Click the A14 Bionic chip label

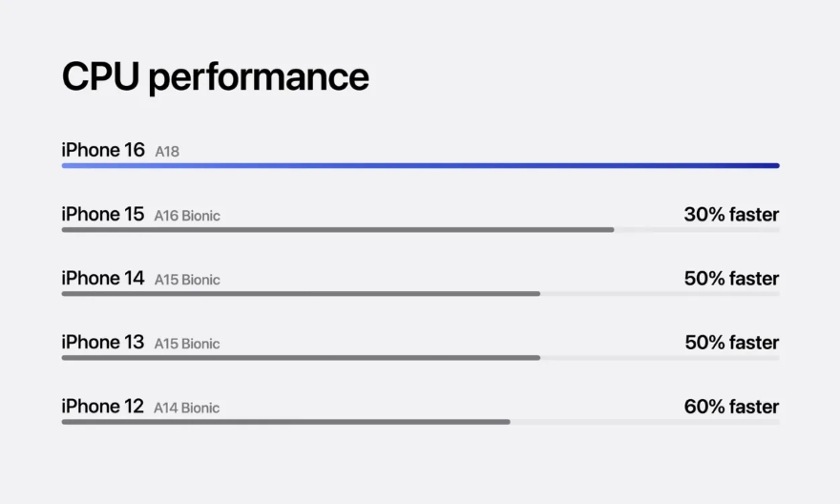pos(187,408)
